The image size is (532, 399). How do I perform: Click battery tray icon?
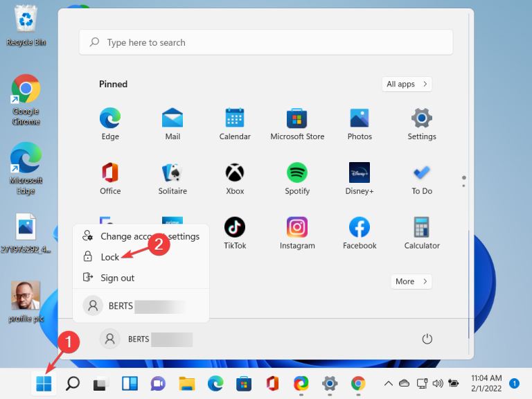click(x=453, y=383)
